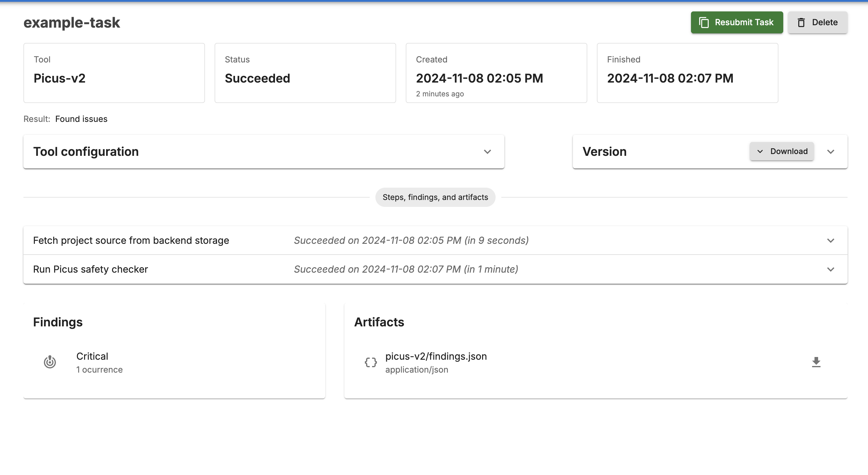The image size is (868, 475).
Task: Expand Fetch project source step chevron
Action: pos(831,241)
